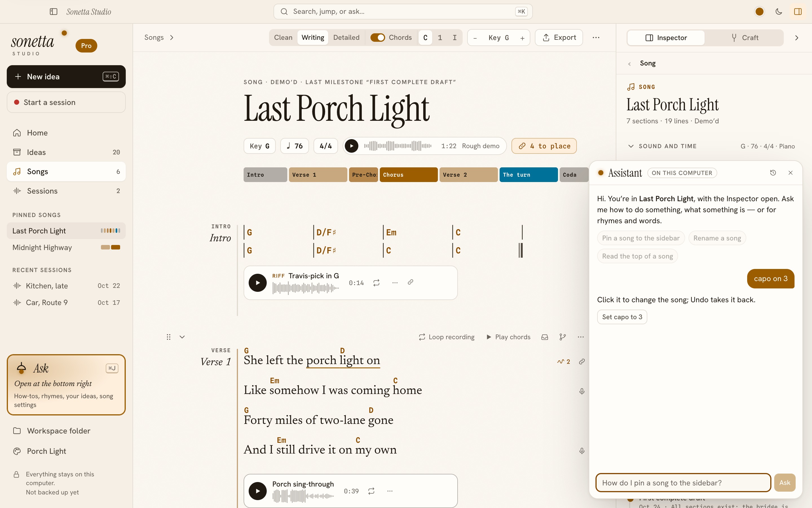Screen dimensions: 812x508
Task: Click Set capo to 3 suggestion
Action: pos(622,317)
